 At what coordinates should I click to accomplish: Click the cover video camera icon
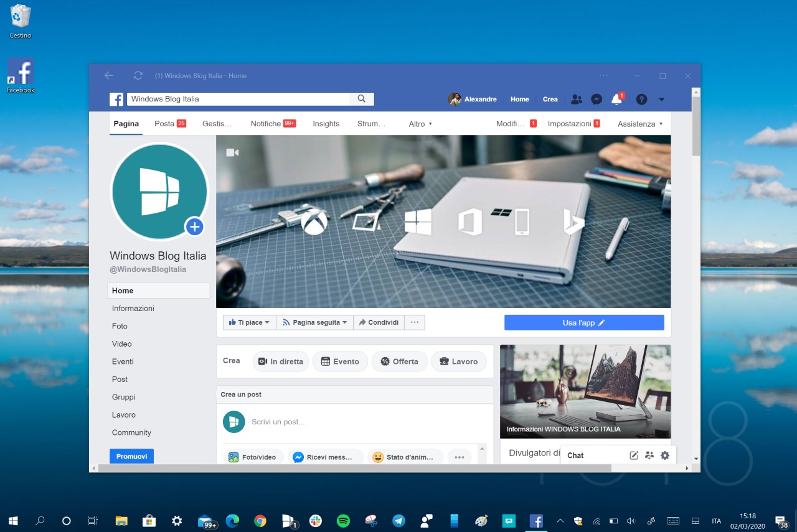(232, 152)
